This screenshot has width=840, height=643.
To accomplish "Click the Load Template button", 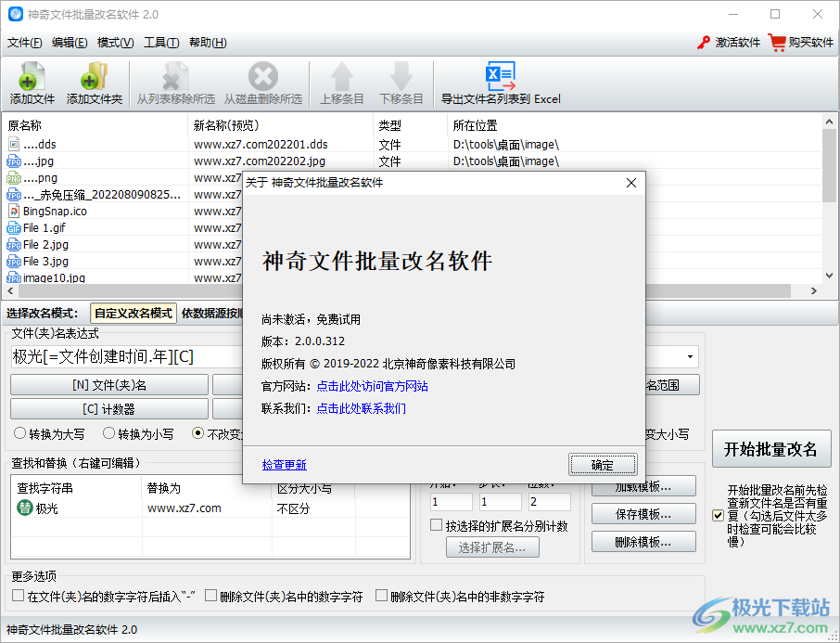I will [643, 487].
